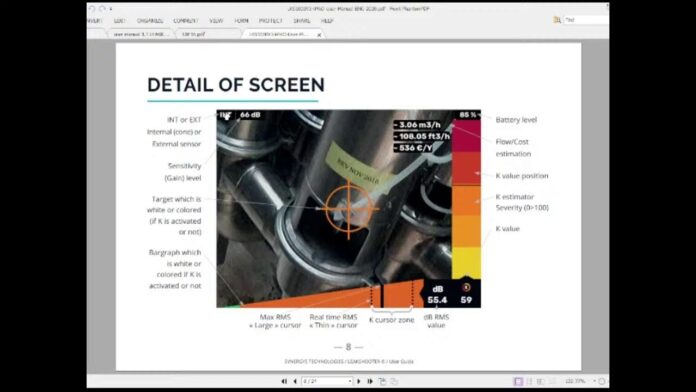696x392 pixels.
Task: Open the zoom percentage dropdown
Action: click(594, 381)
